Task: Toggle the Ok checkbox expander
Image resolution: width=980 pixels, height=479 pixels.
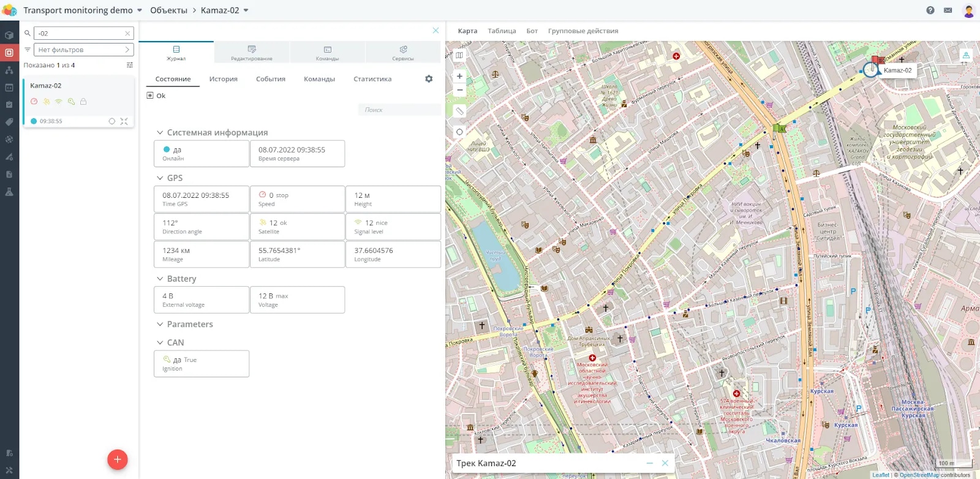Action: 150,96
